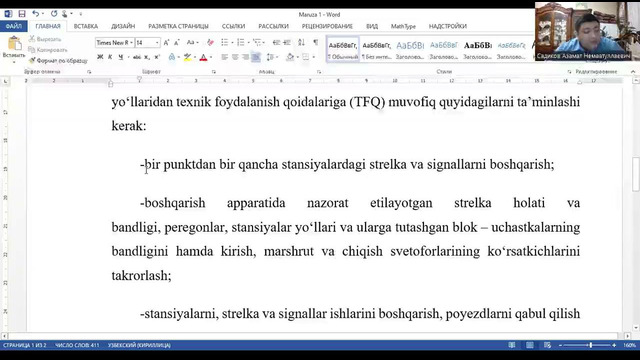
Task: Switch to the РЕЦЕНЗИРОВАНИЕ tab
Action: [x=327, y=26]
